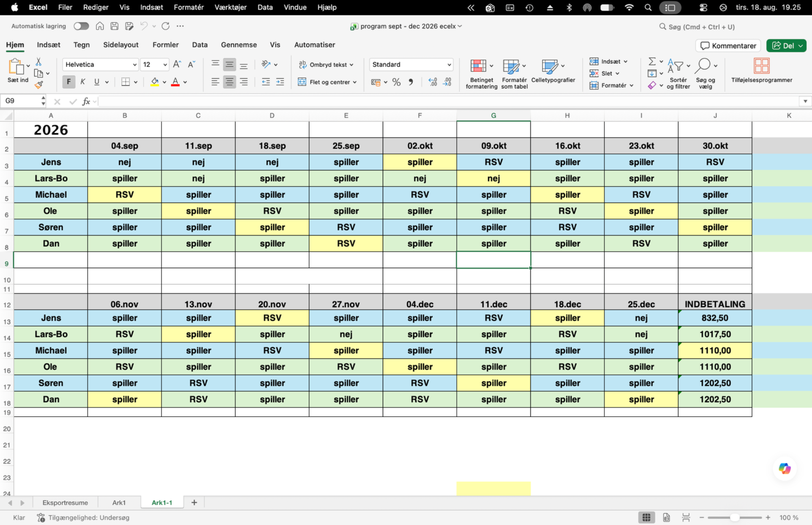
Task: Toggle center horizontal alignment
Action: pyautogui.click(x=230, y=82)
